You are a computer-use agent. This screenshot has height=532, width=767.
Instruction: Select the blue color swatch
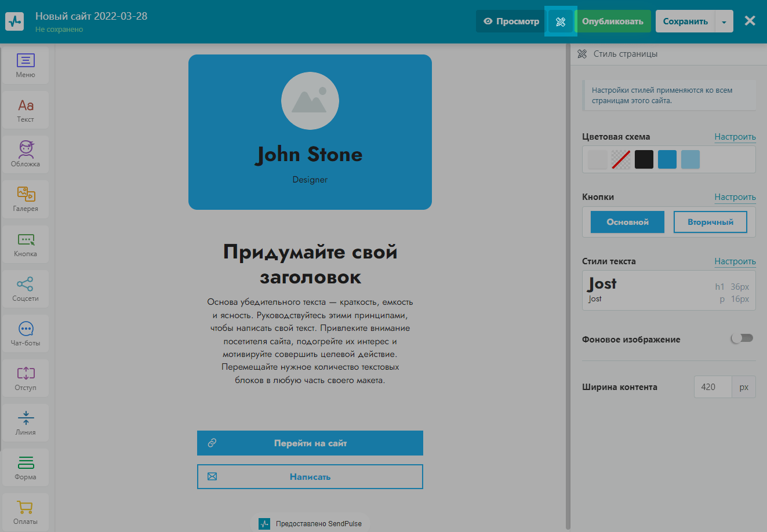coord(667,159)
